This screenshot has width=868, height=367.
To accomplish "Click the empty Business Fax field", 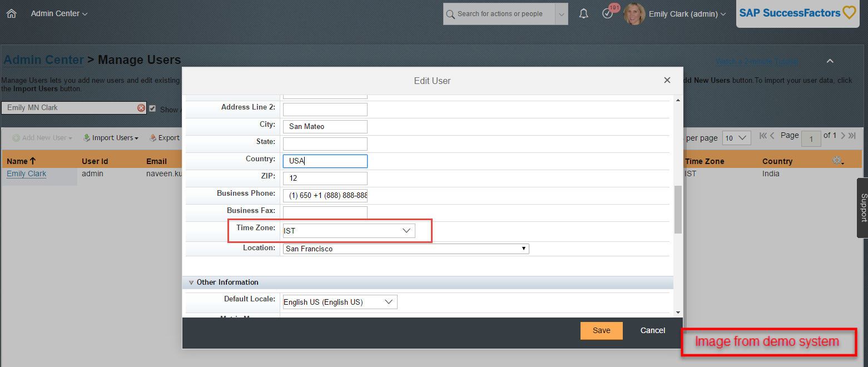I will (325, 212).
